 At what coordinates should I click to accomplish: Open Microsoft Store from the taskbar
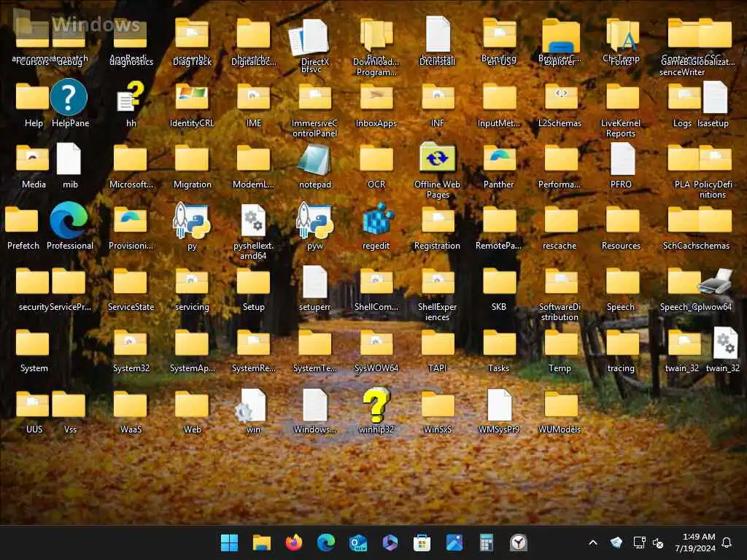click(x=422, y=542)
